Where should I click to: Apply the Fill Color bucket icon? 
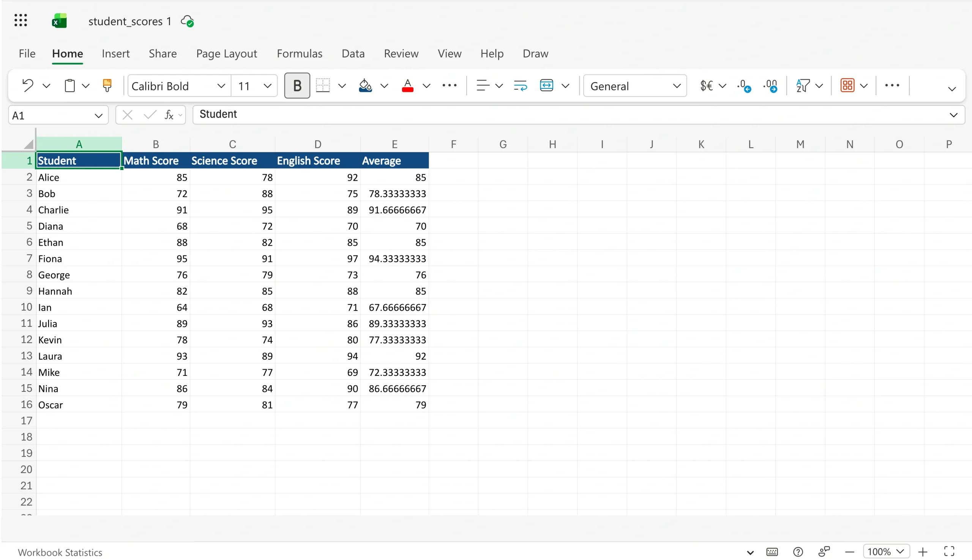tap(365, 85)
